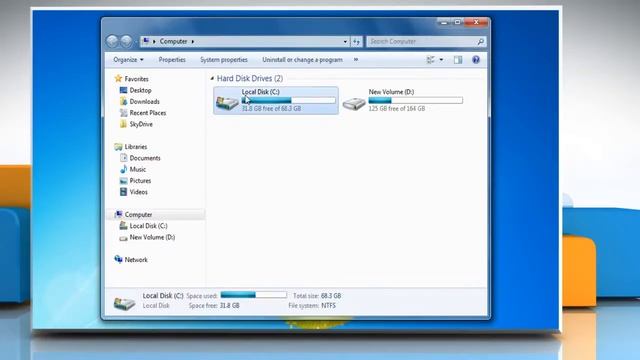Click the Videos library icon
Image resolution: width=640 pixels, height=360 pixels.
(123, 192)
